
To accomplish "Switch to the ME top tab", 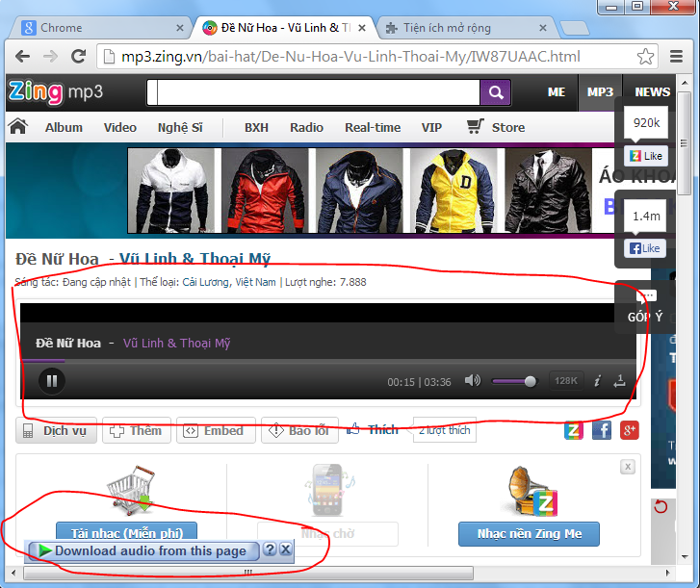I will click(557, 92).
